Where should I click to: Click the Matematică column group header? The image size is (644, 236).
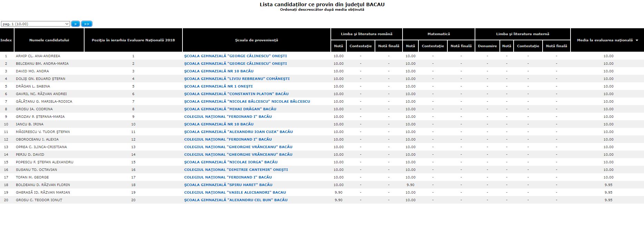pyautogui.click(x=438, y=34)
